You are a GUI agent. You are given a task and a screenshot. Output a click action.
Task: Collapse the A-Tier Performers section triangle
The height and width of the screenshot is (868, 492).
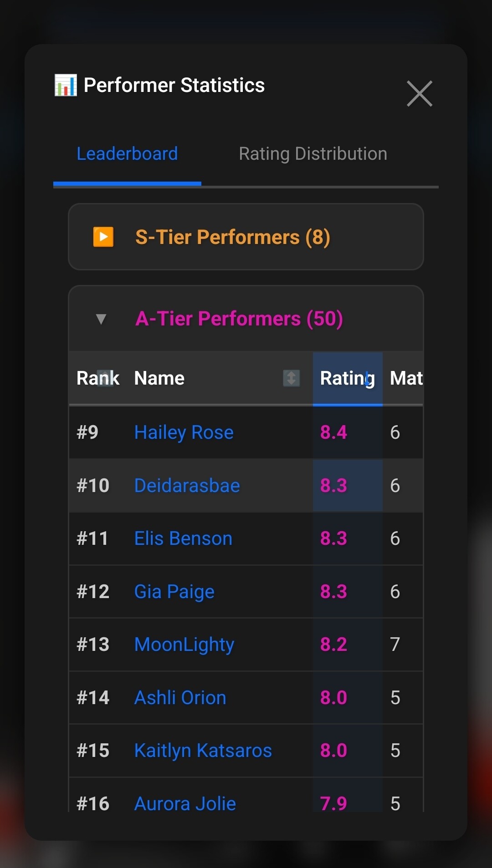coord(101,319)
